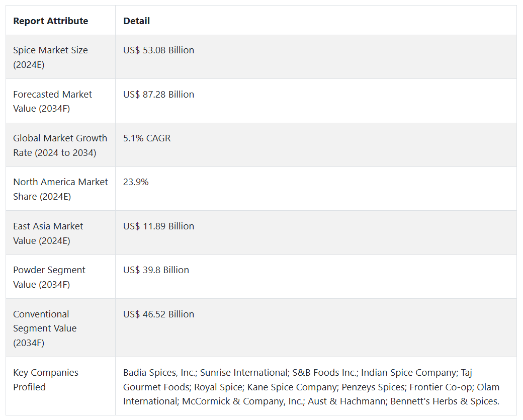Click the 'US$ 39.8 Billion' value

pyautogui.click(x=156, y=270)
